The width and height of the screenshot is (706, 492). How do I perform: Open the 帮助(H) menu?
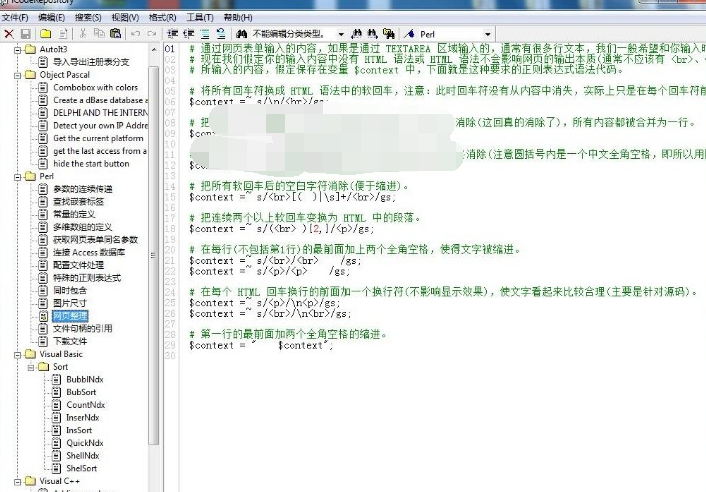[x=238, y=18]
